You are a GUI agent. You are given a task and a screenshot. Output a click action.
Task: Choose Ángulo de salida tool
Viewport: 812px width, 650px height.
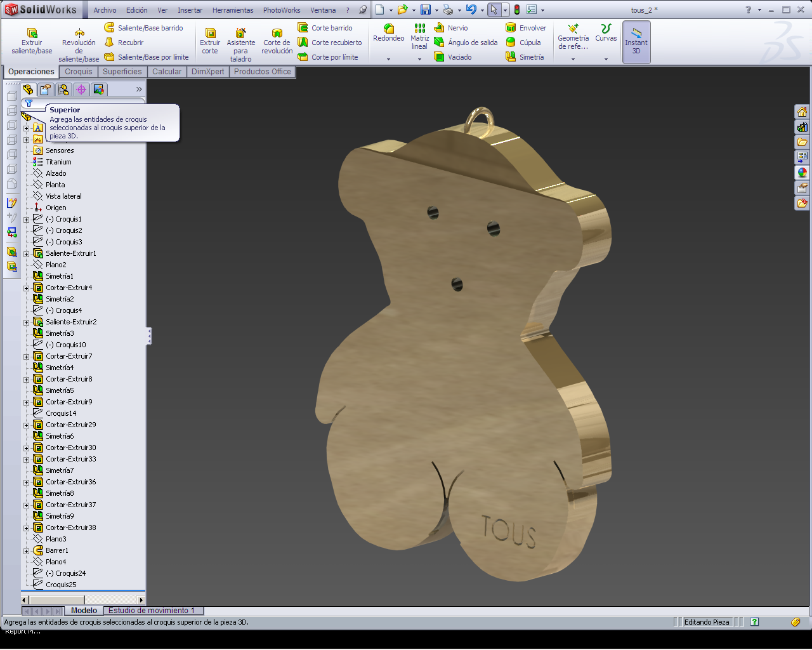(x=466, y=43)
